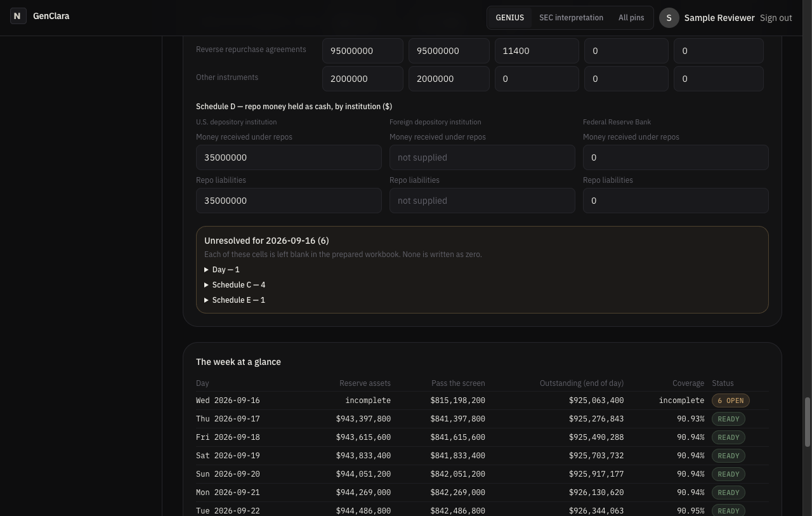The height and width of the screenshot is (516, 812).
Task: Click the Reserve assets column header
Action: point(365,383)
